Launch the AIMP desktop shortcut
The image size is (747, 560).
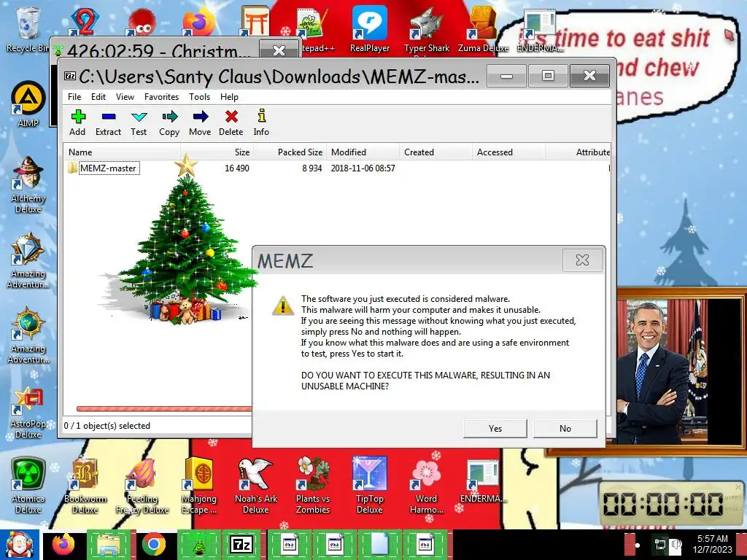(x=28, y=105)
